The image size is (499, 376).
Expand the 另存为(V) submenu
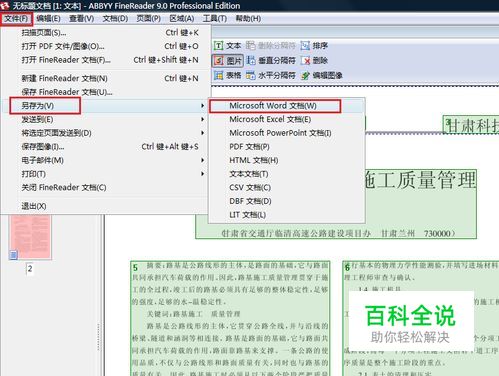pyautogui.click(x=106, y=106)
